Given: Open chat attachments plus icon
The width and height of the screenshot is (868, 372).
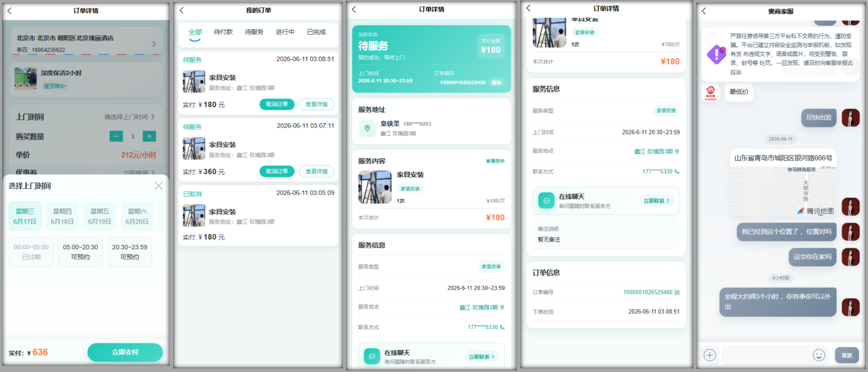Looking at the screenshot, I should pos(709,355).
